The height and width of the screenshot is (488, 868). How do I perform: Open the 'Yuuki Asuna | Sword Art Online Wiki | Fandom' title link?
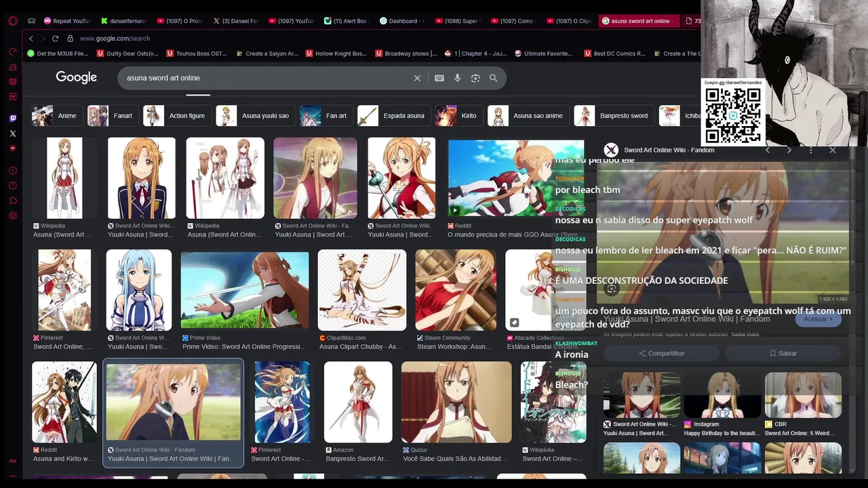(x=686, y=319)
